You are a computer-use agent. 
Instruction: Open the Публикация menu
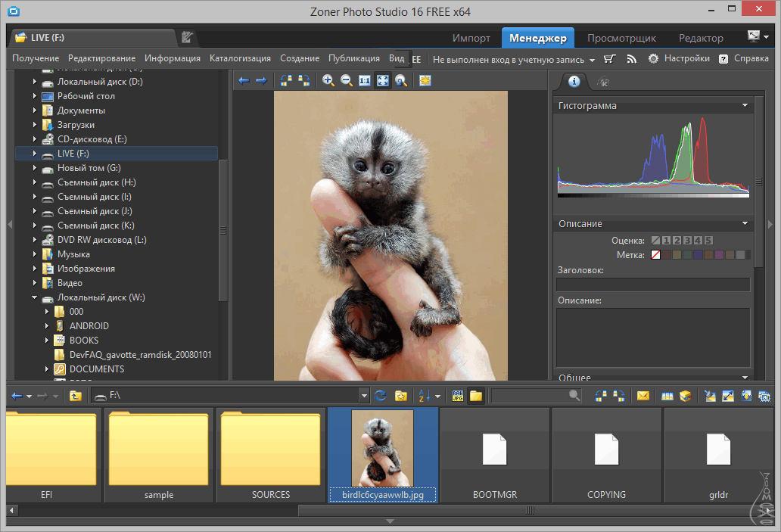click(354, 58)
